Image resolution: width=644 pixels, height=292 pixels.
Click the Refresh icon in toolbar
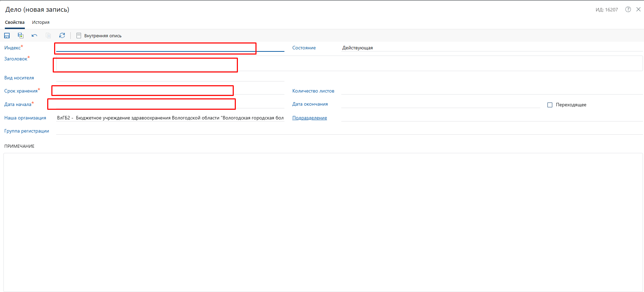[62, 36]
